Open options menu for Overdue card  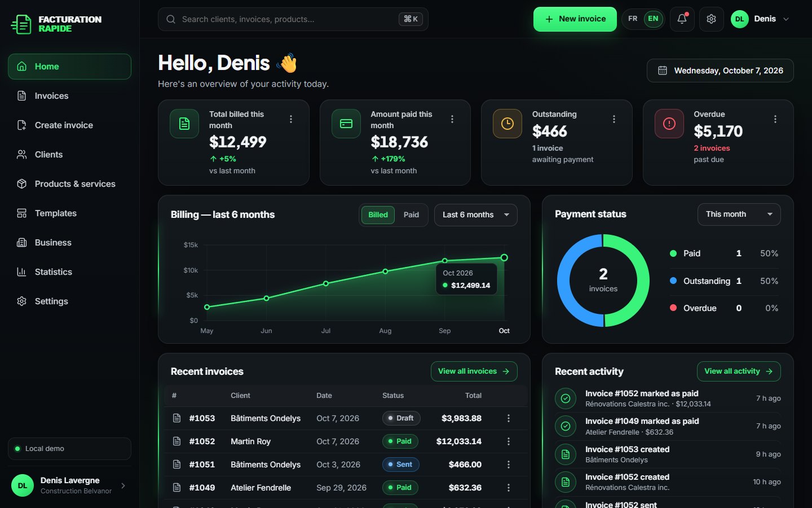(x=775, y=119)
